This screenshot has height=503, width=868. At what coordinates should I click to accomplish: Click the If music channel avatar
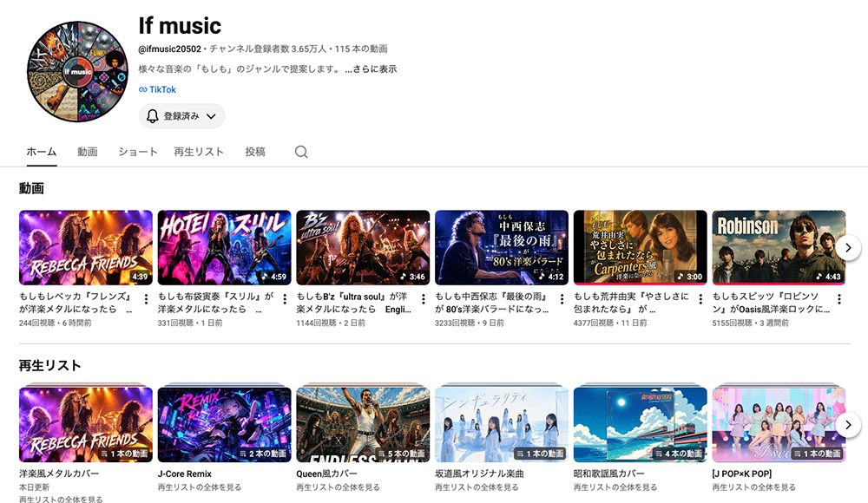click(x=77, y=71)
